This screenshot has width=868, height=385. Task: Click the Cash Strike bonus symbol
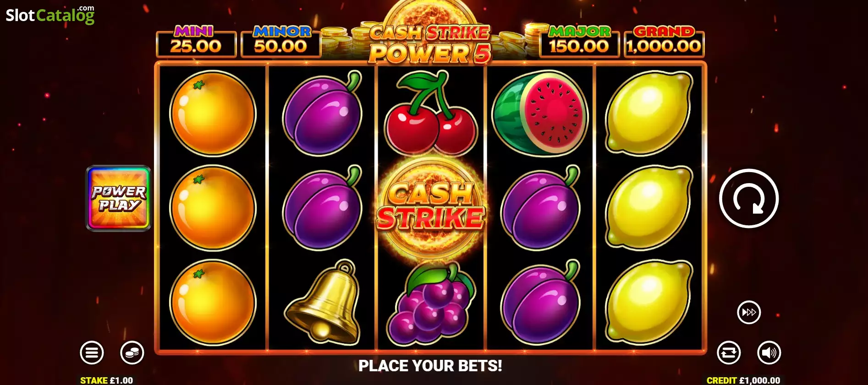(430, 208)
